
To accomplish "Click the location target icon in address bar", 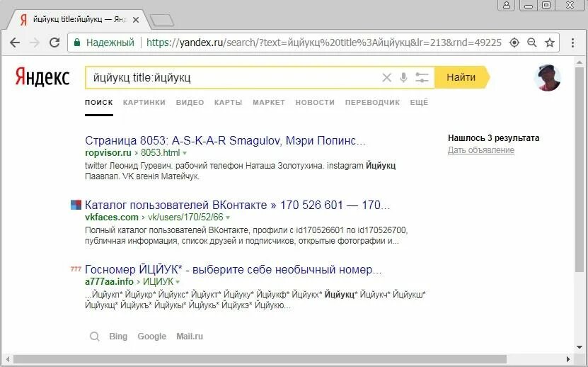I will (514, 43).
